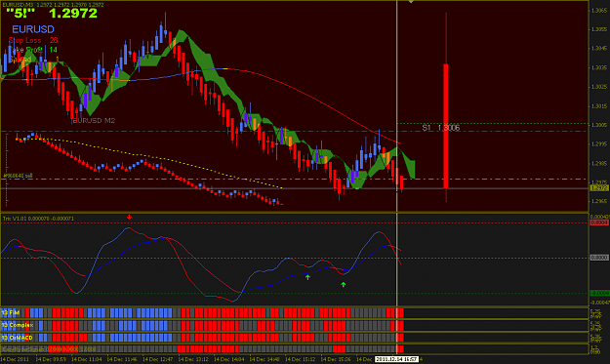The height and width of the screenshot is (364, 610).
Task: Select the blue EURUSD symbol label
Action: [33, 29]
